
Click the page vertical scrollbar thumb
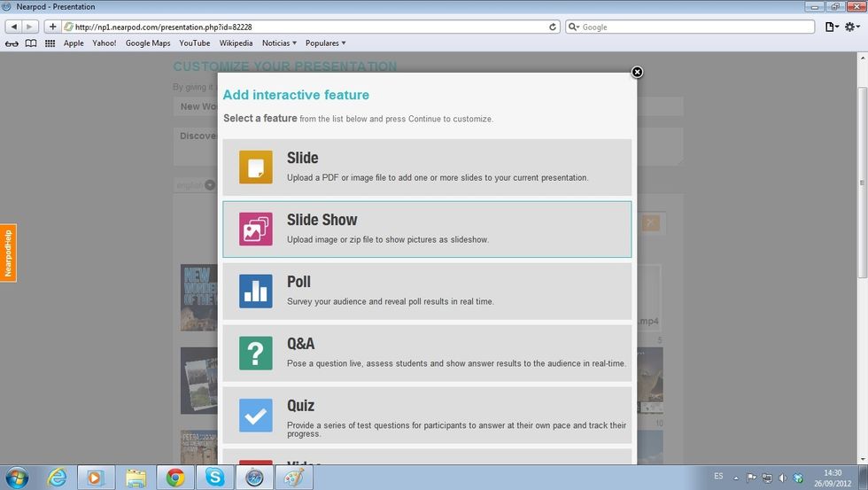click(x=862, y=183)
